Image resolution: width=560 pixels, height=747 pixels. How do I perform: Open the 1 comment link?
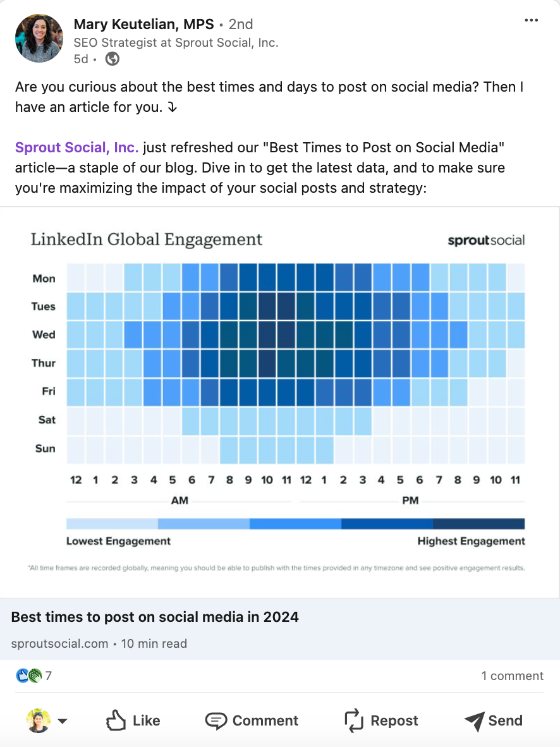512,676
